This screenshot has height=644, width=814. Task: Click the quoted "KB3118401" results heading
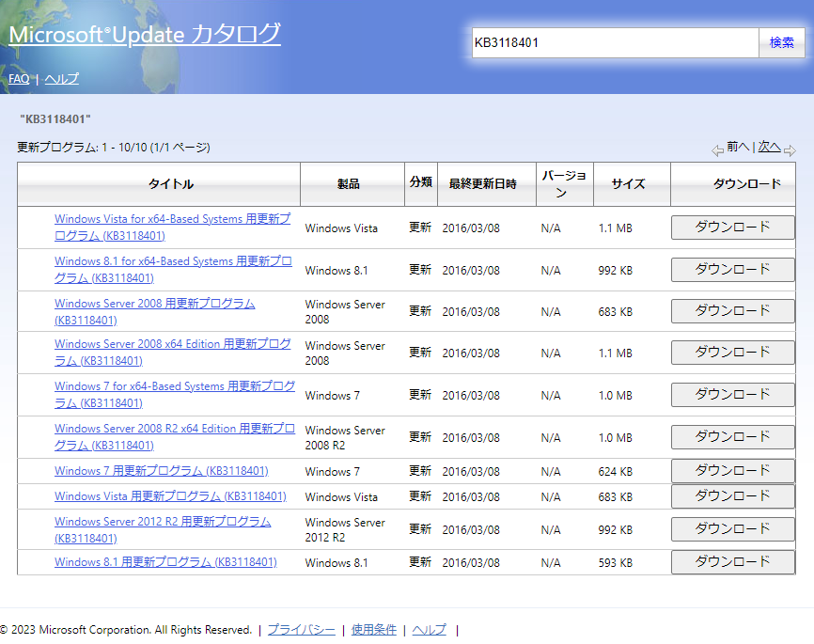point(55,119)
